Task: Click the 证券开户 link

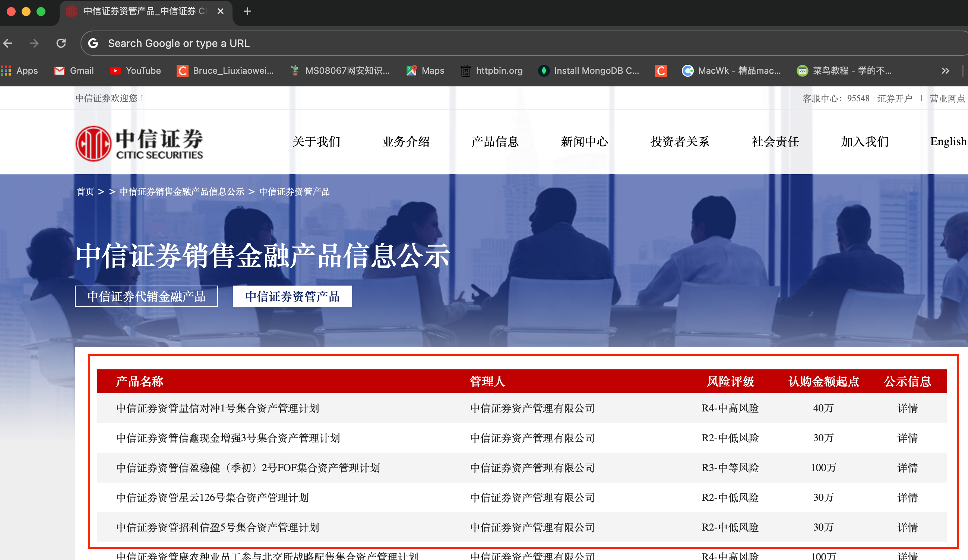Action: 895,99
